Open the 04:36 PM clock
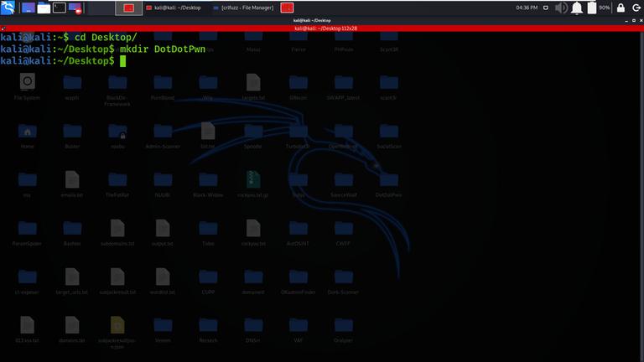Screen dimensions: 644x362 pos(527,8)
